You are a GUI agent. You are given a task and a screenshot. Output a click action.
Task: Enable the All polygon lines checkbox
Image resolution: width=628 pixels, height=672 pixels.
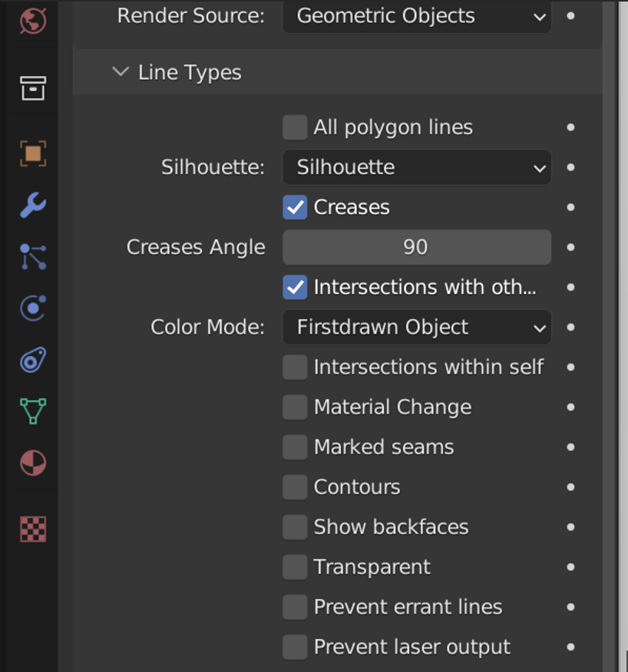click(x=295, y=127)
